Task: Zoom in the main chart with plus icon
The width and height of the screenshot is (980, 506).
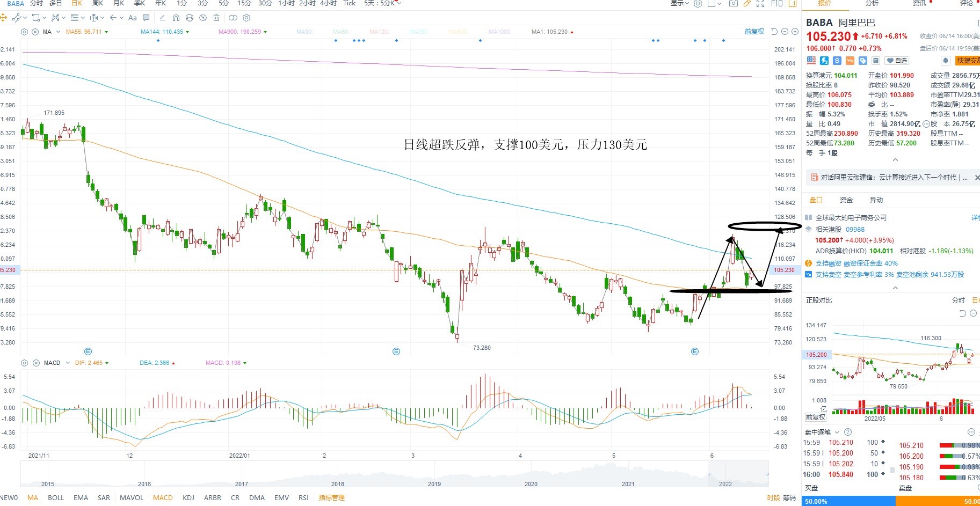Action: pos(795,32)
